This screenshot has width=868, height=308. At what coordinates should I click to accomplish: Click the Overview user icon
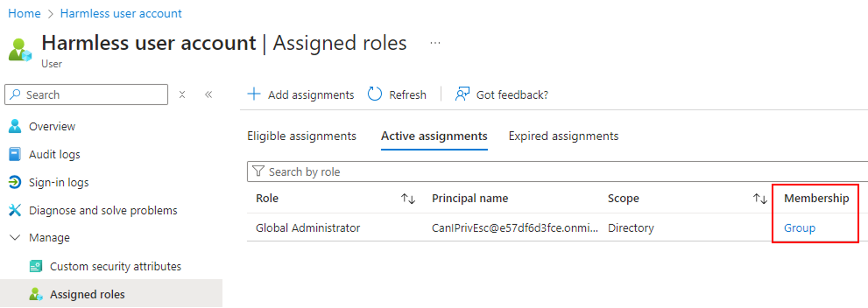coord(15,126)
